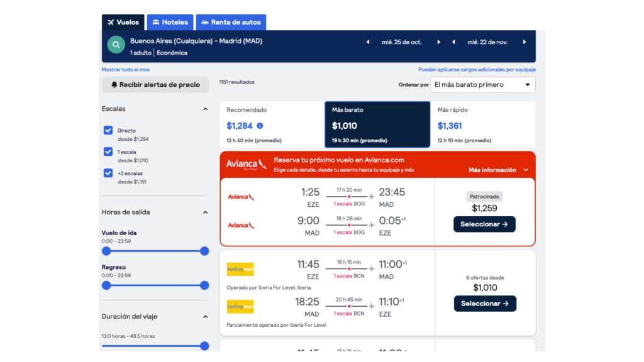Select the Más barato sorting tab
The image size is (644, 362).
pos(377,124)
